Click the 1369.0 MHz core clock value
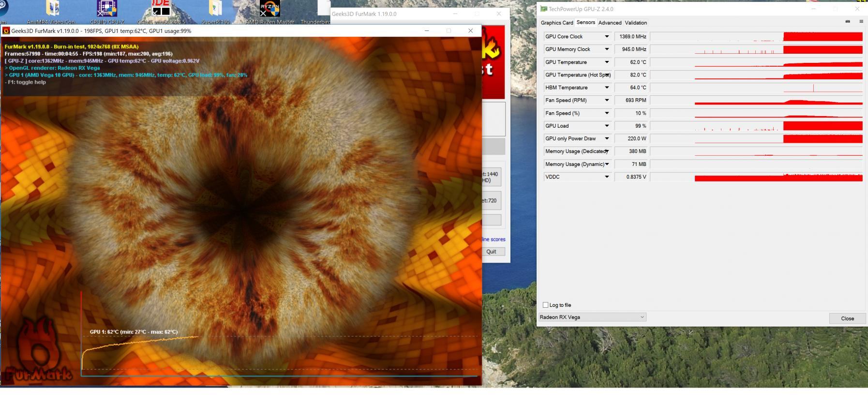Screen dimensions: 868x418 [x=631, y=37]
